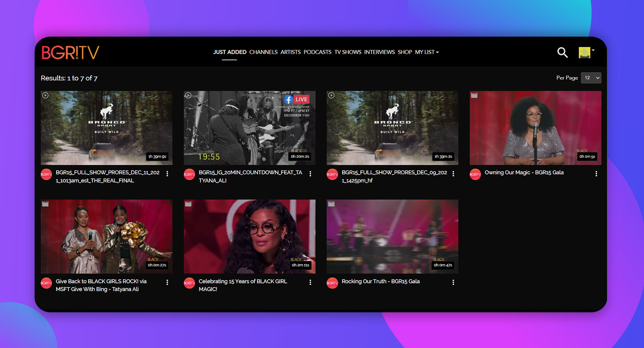Open options menu for Owning Our Magic video

[596, 174]
